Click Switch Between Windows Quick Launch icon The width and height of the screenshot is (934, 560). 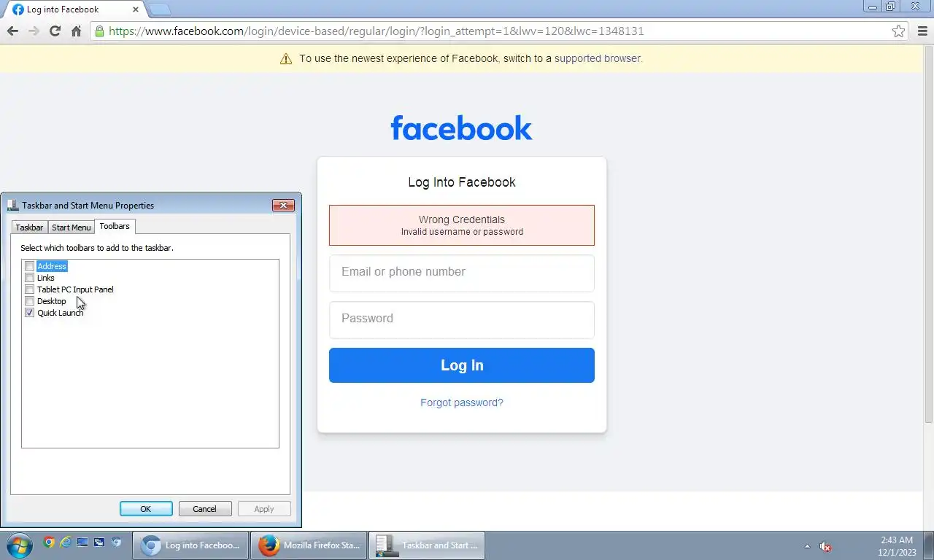[99, 542]
